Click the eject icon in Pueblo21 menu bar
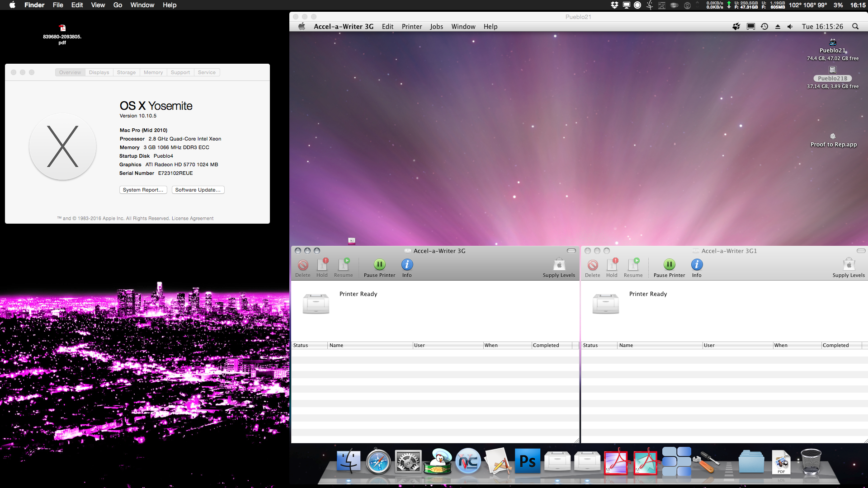 point(778,27)
